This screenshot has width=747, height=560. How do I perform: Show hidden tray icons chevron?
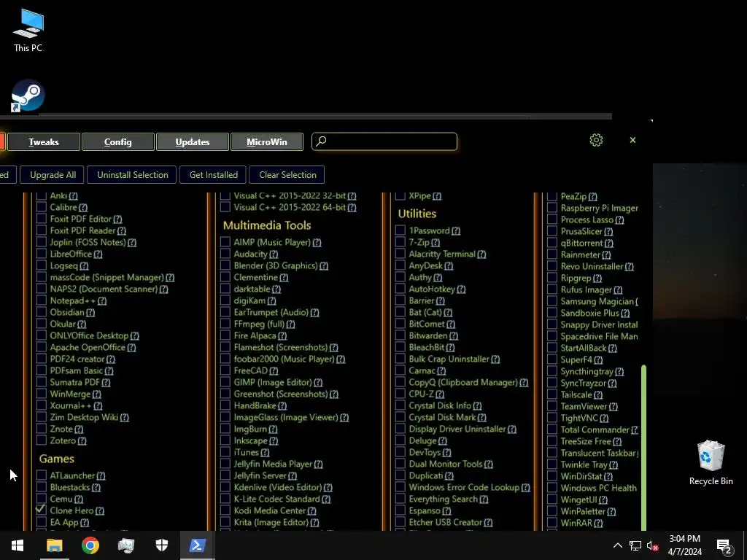point(617,545)
